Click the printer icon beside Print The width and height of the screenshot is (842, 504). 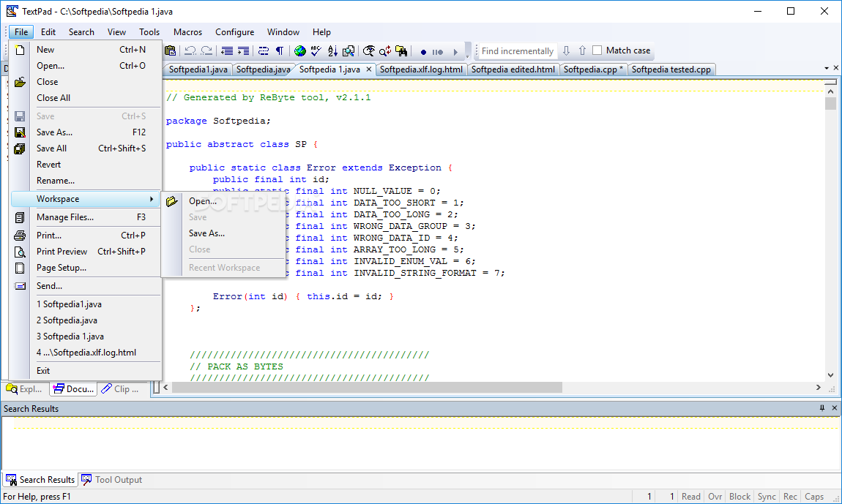(20, 236)
